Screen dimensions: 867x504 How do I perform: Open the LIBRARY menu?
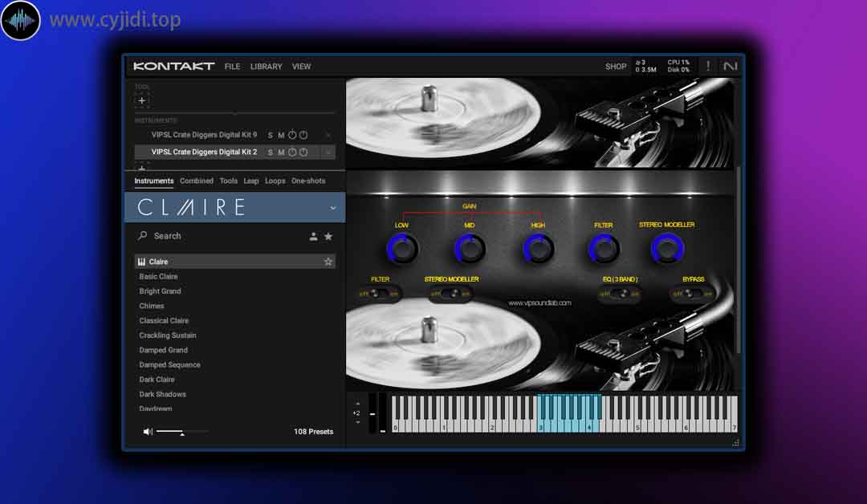(266, 67)
